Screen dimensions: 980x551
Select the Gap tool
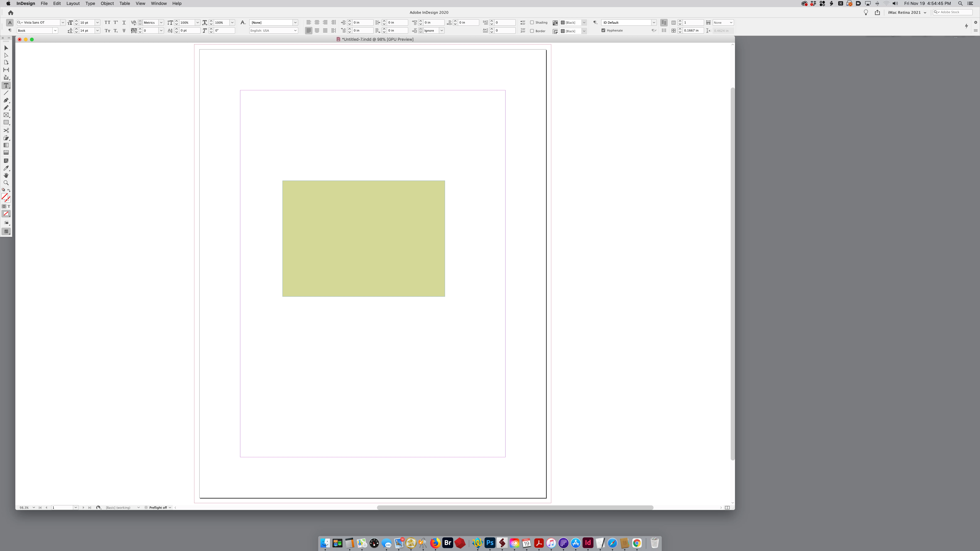[x=6, y=70]
